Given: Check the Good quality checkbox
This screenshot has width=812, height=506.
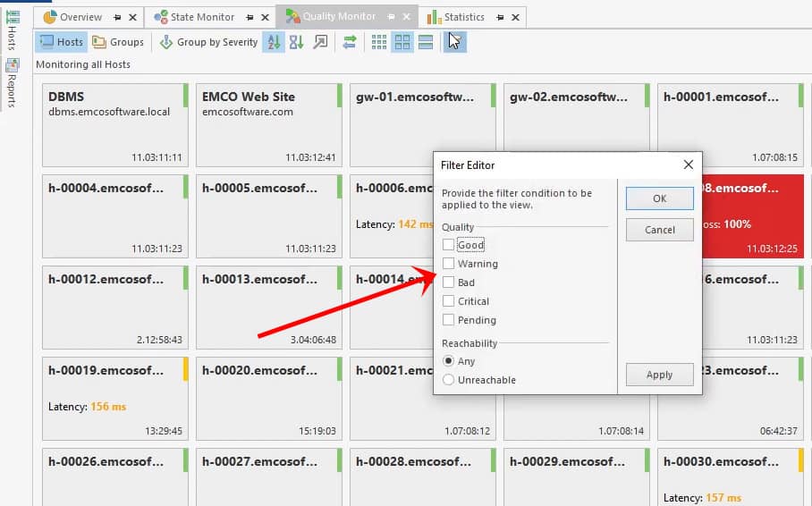Looking at the screenshot, I should 448,244.
